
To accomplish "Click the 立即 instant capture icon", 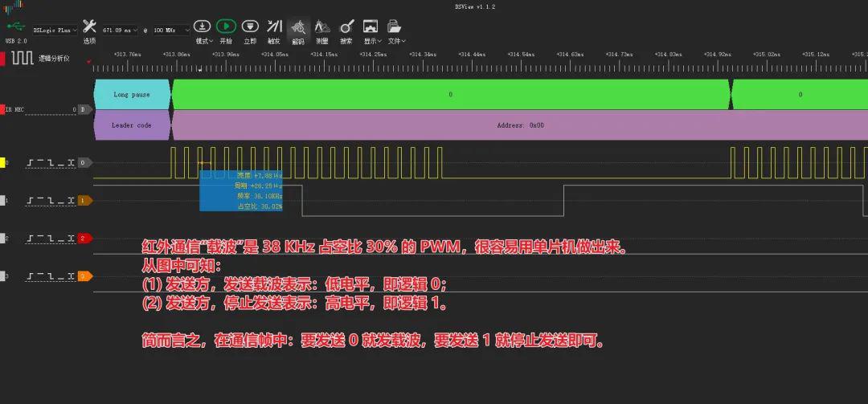I will pos(250,26).
